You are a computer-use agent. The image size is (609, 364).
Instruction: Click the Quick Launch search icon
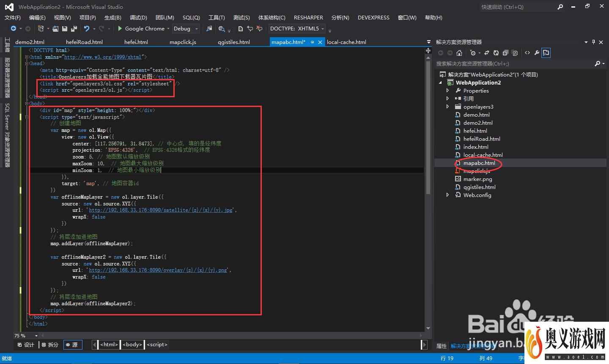[x=560, y=7]
